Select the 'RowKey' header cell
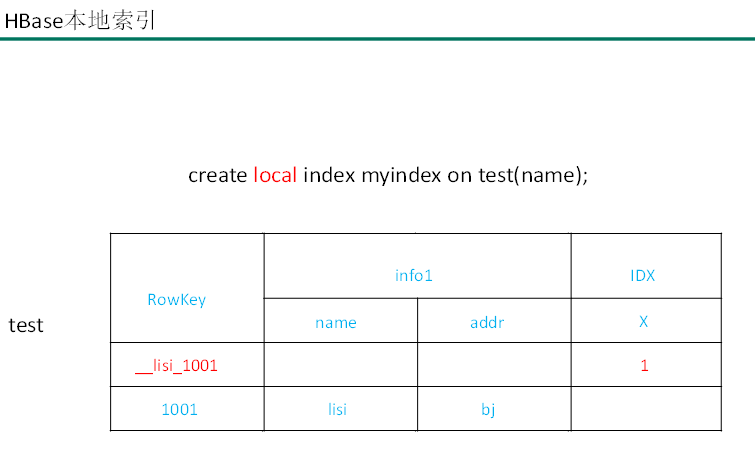755x471 pixels. (187, 288)
